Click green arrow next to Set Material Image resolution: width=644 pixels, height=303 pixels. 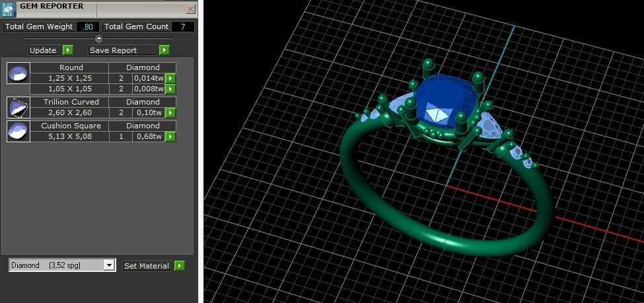(180, 266)
